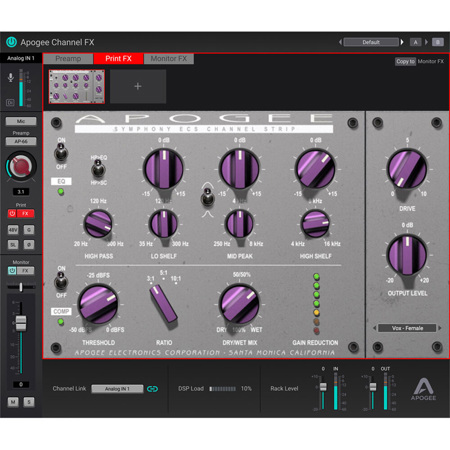
Task: Click the Lo Shelf frequency knob
Action: click(163, 224)
